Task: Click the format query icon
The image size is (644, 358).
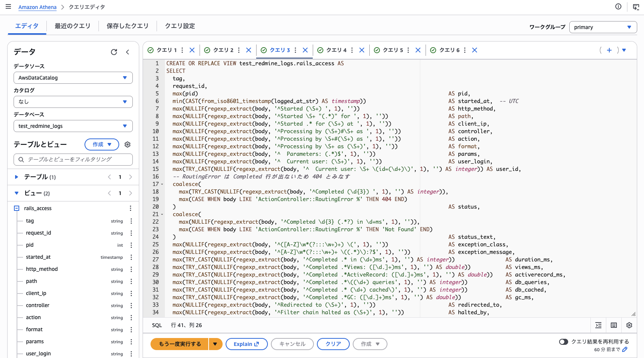Action: tap(598, 325)
